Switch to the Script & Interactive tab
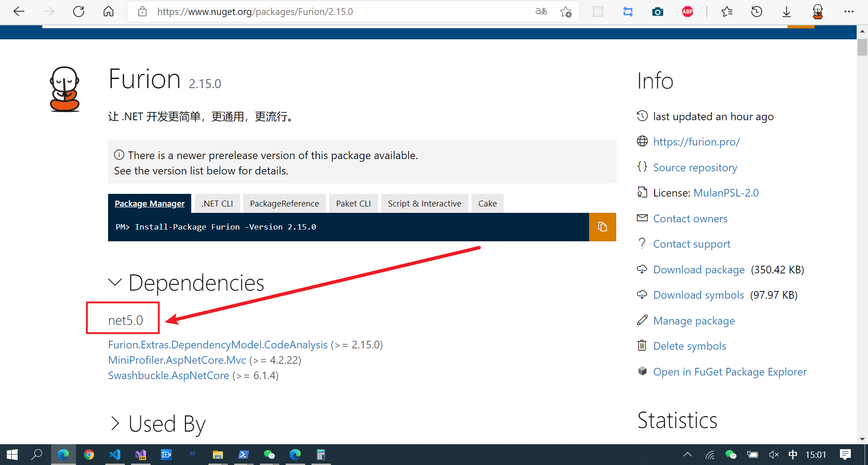The width and height of the screenshot is (868, 465). pyautogui.click(x=425, y=204)
